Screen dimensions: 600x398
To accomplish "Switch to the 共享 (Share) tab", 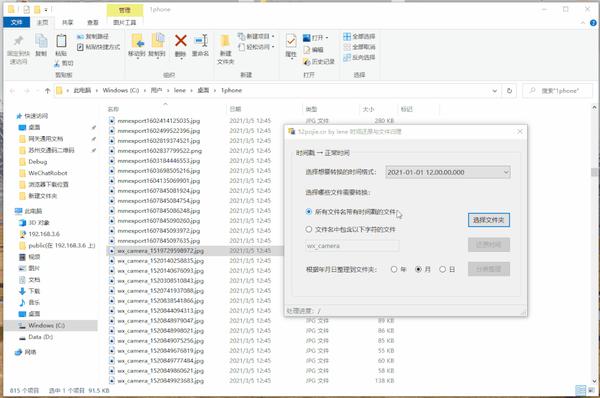I will pos(68,23).
